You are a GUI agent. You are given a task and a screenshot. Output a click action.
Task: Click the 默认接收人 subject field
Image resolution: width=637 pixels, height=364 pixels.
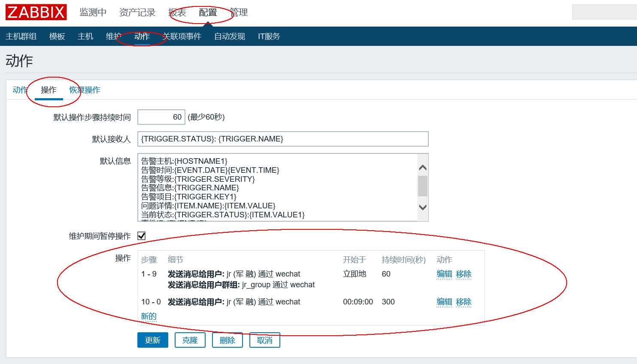[283, 139]
